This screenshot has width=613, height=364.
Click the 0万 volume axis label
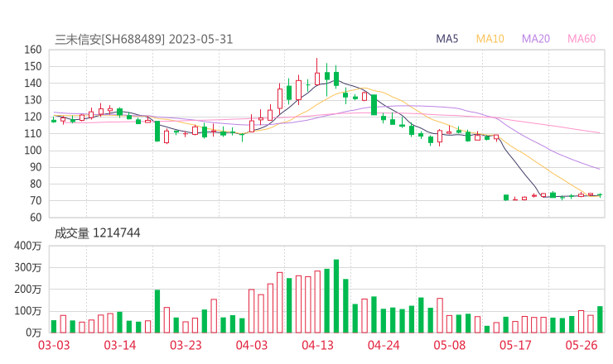34,333
